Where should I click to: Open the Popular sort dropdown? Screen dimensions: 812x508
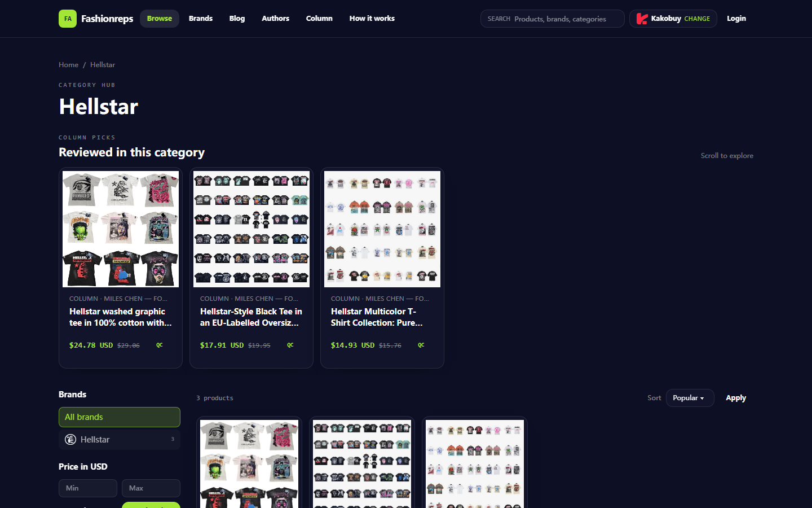pos(690,398)
